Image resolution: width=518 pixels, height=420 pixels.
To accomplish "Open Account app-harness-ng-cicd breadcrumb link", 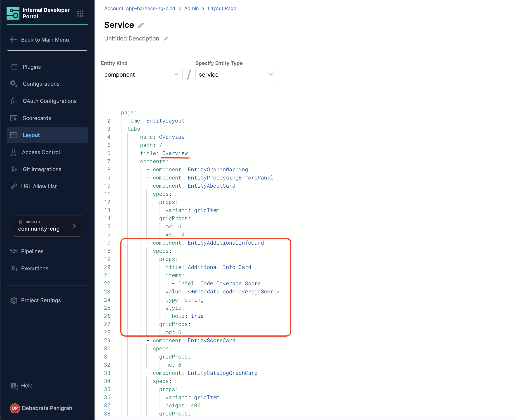I will [x=139, y=8].
